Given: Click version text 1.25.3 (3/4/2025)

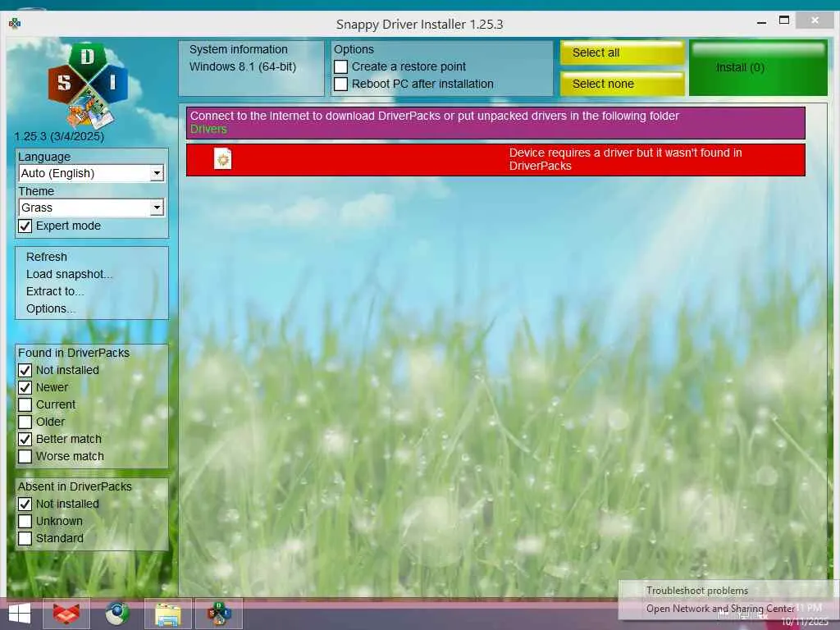Looking at the screenshot, I should [x=59, y=136].
